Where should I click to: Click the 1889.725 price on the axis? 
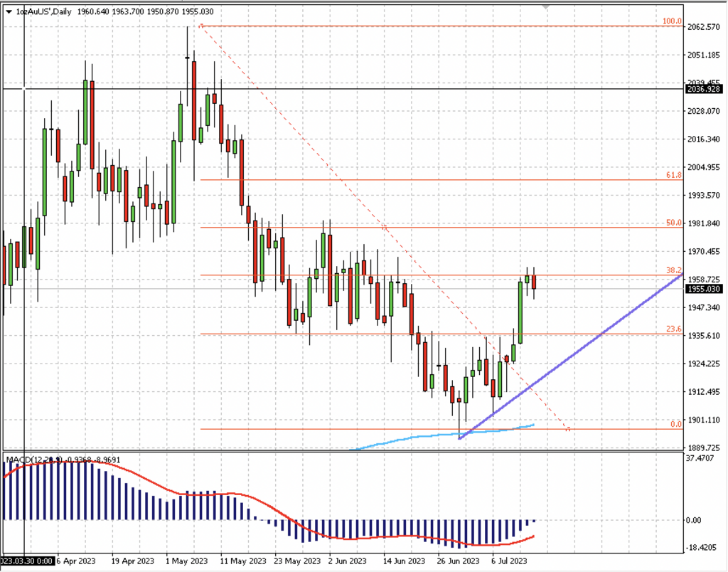click(703, 448)
